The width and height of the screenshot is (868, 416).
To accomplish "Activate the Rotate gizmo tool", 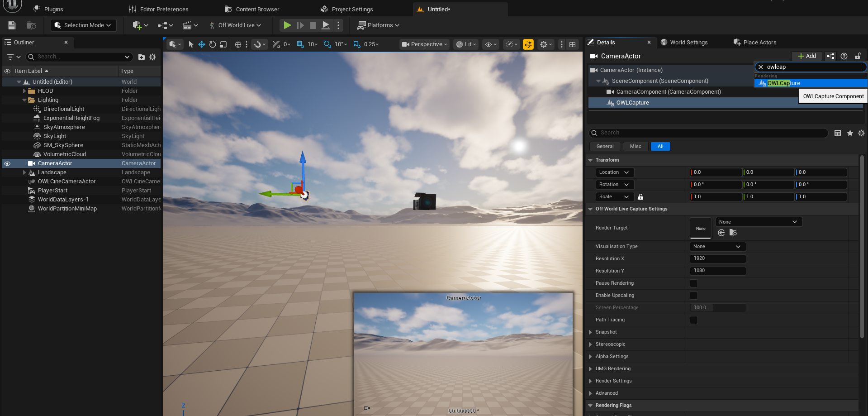I will click(213, 44).
